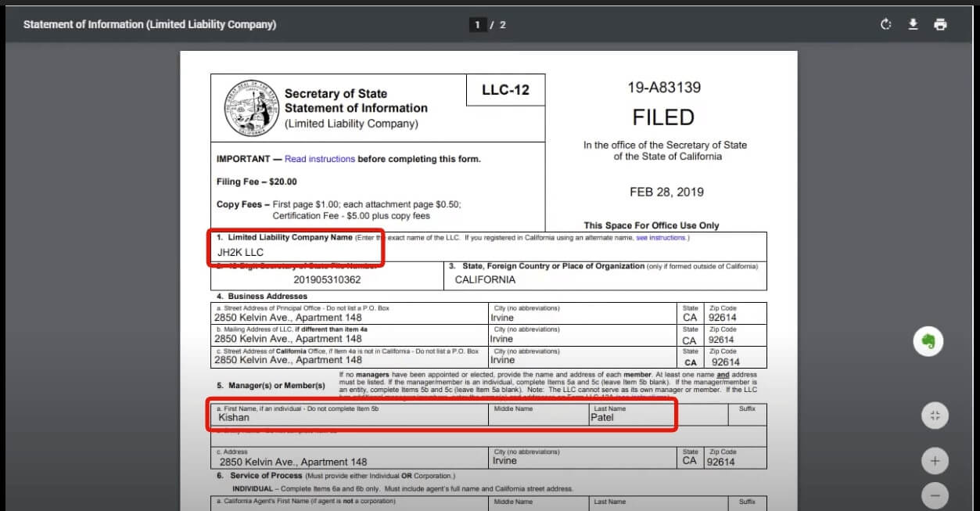The image size is (980, 511).
Task: Select the current page number box
Action: 478,24
